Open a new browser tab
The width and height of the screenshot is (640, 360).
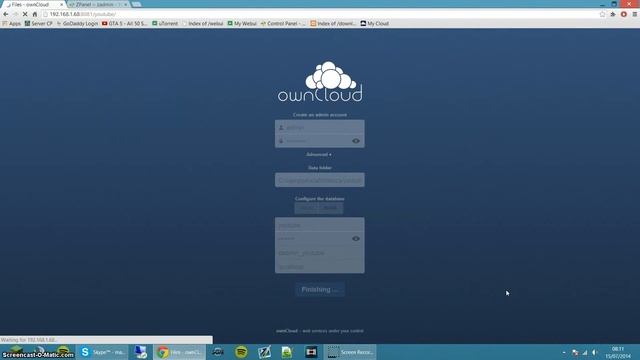point(137,4)
